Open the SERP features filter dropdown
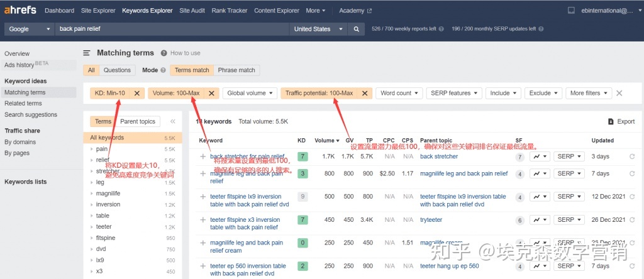This screenshot has height=279, width=644. 453,93
